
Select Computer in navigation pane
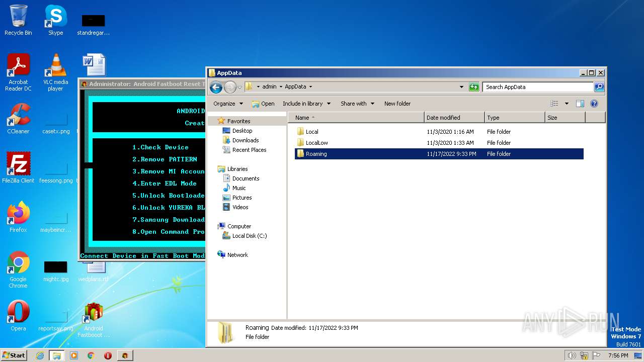(239, 226)
